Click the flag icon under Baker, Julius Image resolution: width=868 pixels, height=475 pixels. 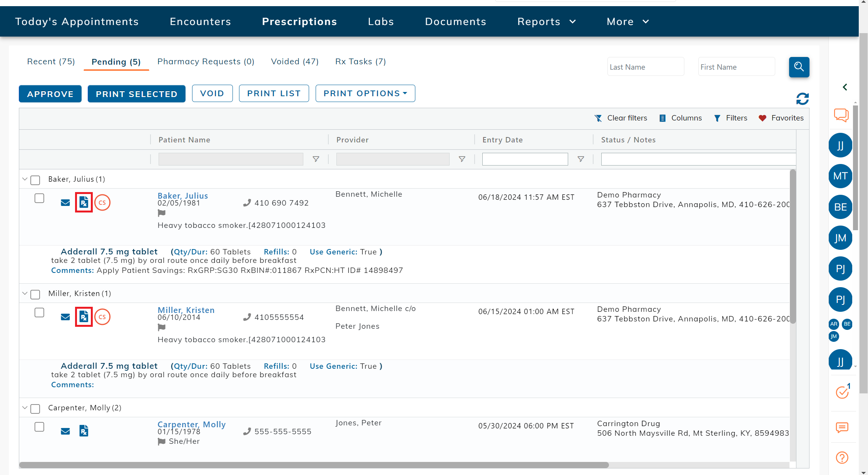pos(162,213)
